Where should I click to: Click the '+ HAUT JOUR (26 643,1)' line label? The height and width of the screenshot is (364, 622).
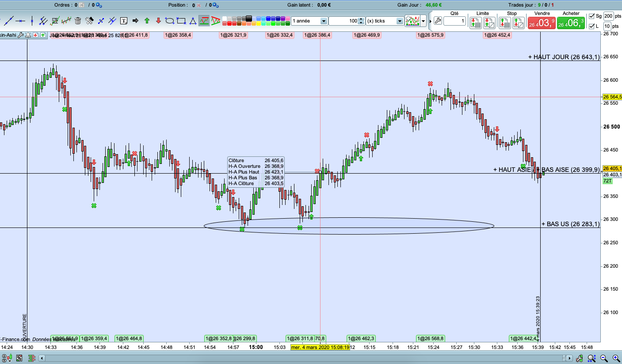click(564, 57)
